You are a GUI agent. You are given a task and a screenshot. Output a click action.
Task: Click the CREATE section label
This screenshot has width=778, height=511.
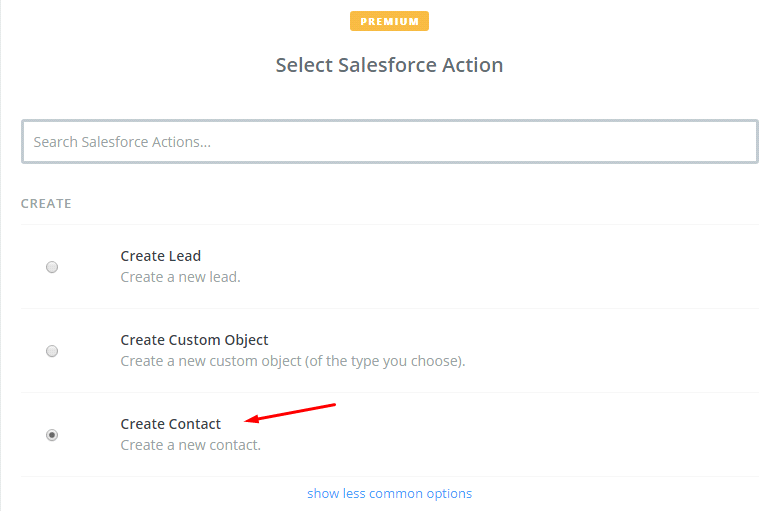[46, 204]
